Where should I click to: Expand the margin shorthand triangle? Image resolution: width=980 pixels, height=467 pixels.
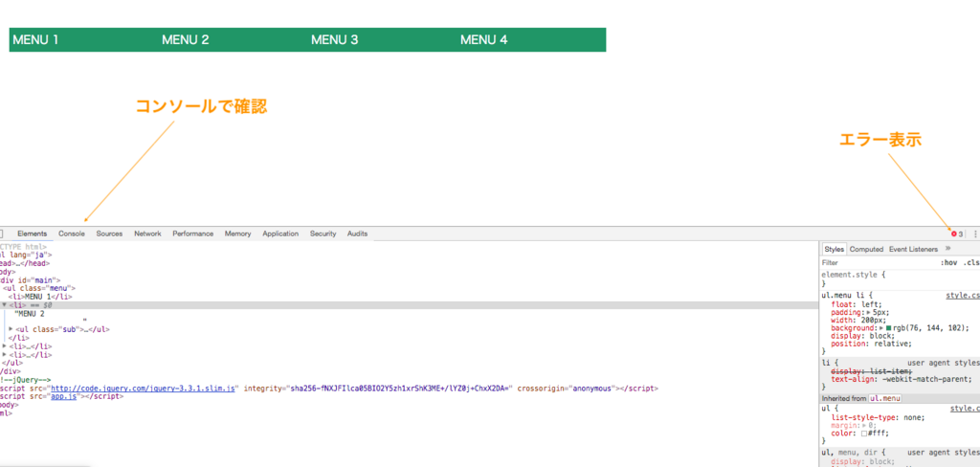pos(862,425)
